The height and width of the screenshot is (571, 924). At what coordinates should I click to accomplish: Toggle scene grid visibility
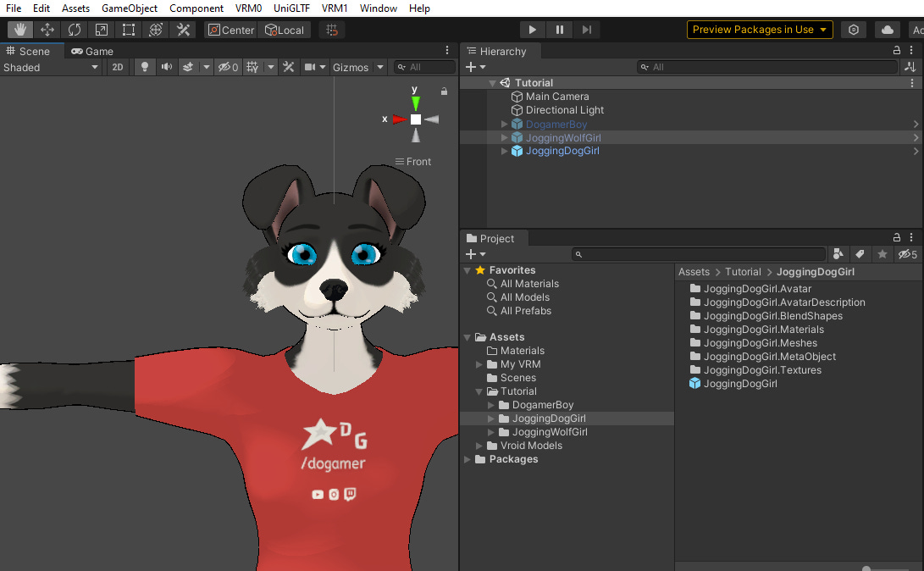click(252, 67)
